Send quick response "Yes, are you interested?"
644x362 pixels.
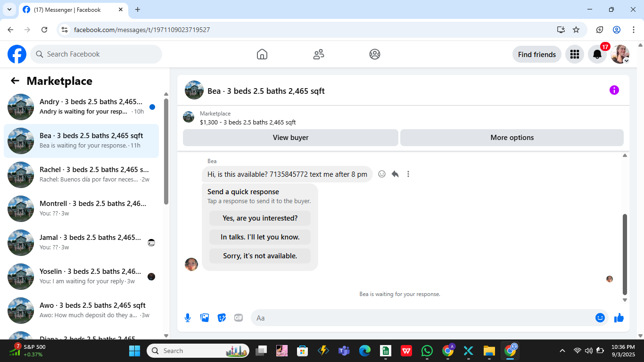(x=260, y=218)
